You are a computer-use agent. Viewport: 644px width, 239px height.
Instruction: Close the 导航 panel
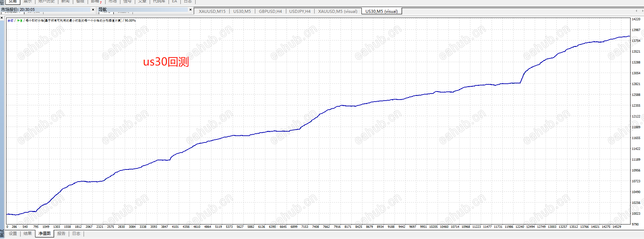[191, 10]
